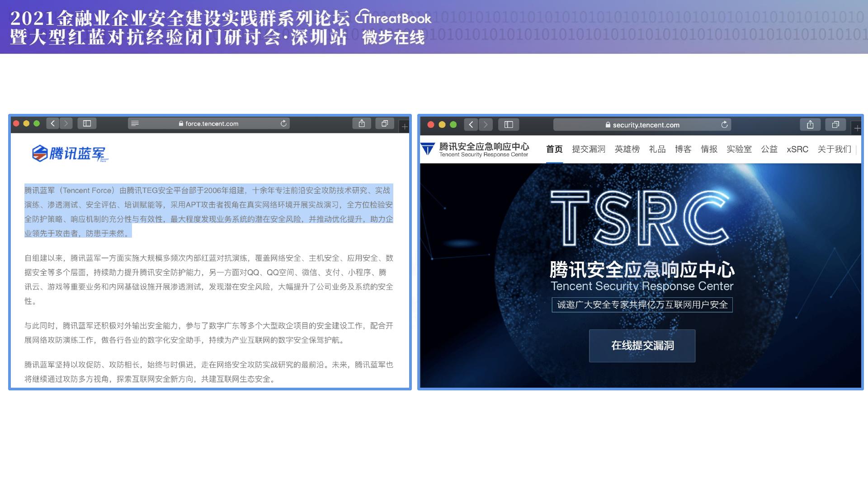
Task: Click 关于我们 navigation link
Action: point(834,149)
